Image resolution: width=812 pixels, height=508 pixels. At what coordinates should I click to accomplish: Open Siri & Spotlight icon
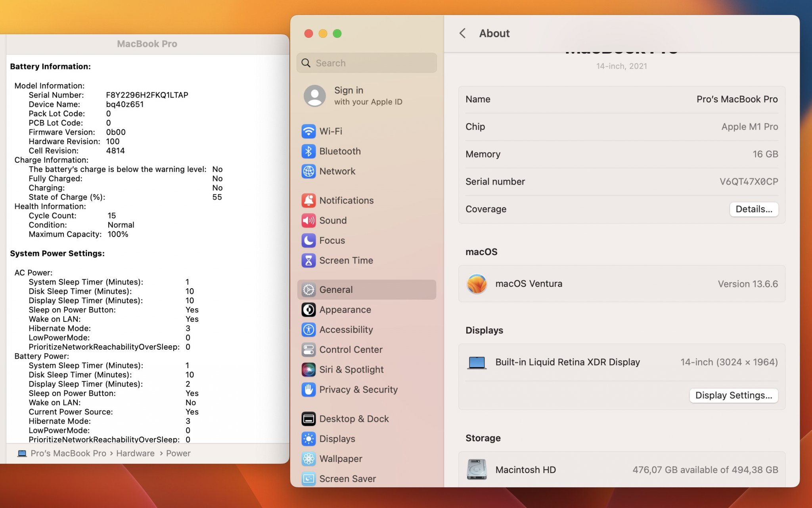click(308, 369)
